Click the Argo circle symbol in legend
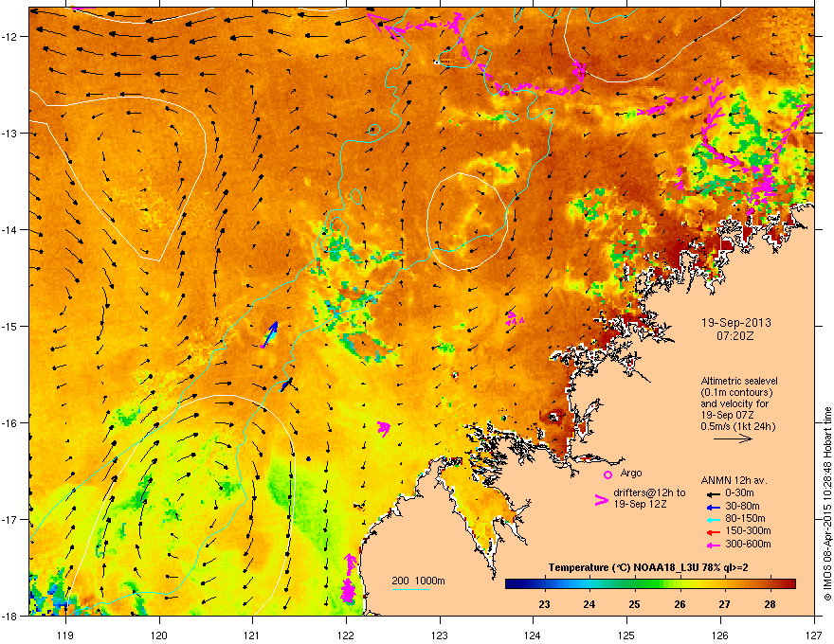 (607, 474)
